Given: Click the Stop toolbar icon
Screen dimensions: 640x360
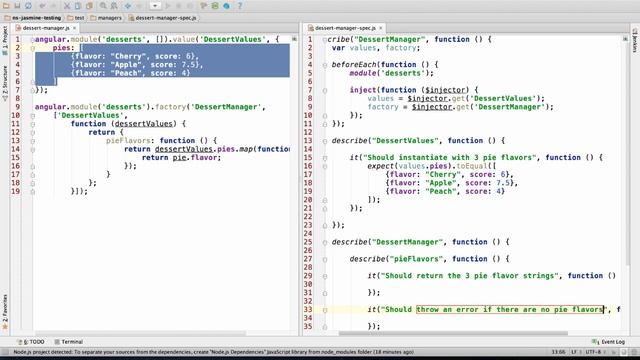Looking at the screenshot, I should (190, 6).
